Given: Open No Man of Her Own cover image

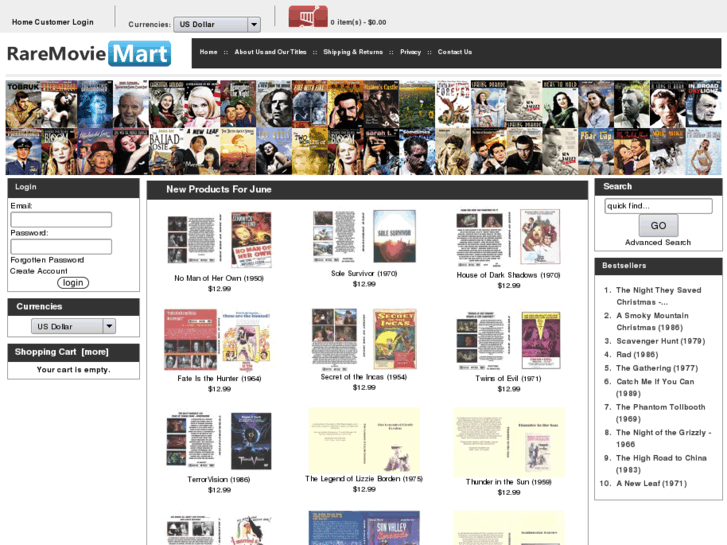Looking at the screenshot, I should (219, 240).
